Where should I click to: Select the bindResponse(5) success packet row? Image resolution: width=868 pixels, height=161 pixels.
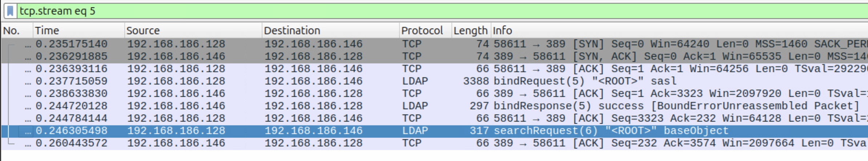[363, 106]
